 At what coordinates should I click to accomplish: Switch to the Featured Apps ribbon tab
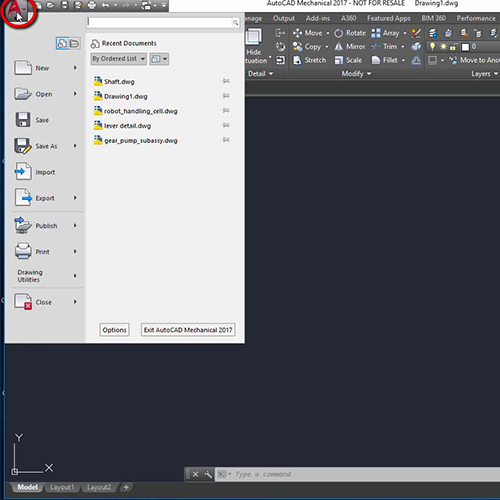(x=389, y=18)
